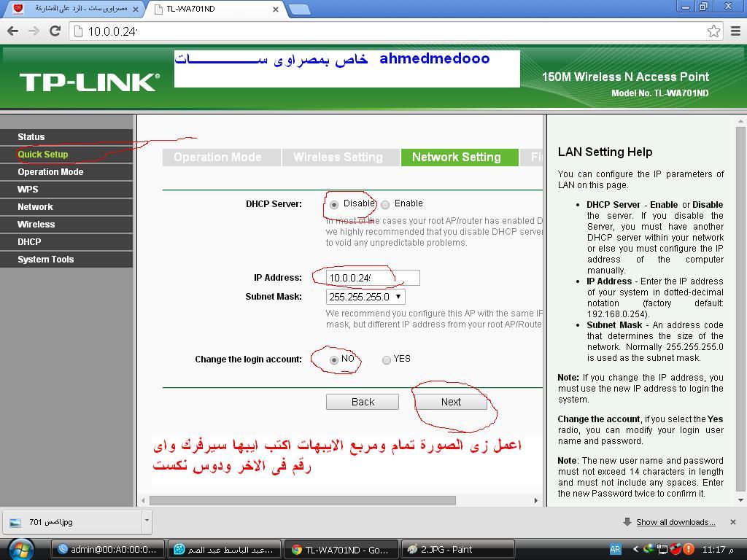Click the network connection tray icon
The width and height of the screenshot is (747, 560).
click(662, 550)
